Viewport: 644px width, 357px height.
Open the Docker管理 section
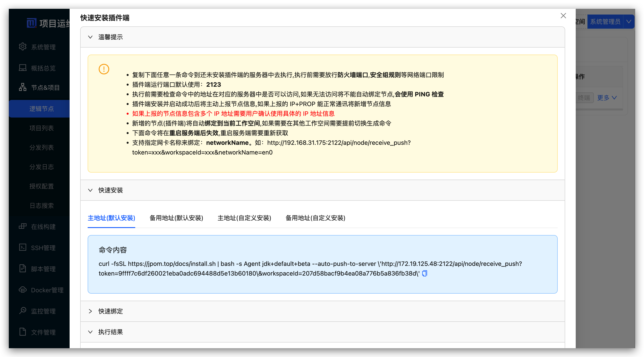coord(47,290)
